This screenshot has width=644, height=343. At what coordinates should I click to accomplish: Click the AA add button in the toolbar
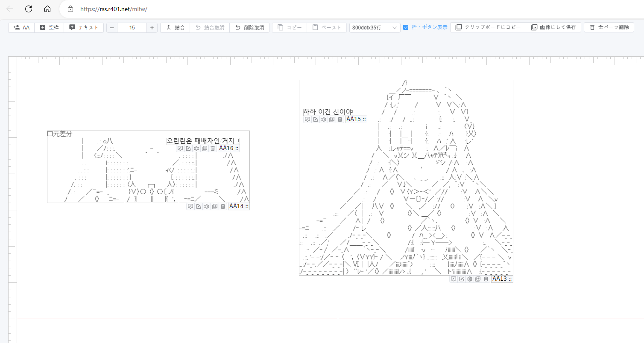point(21,27)
